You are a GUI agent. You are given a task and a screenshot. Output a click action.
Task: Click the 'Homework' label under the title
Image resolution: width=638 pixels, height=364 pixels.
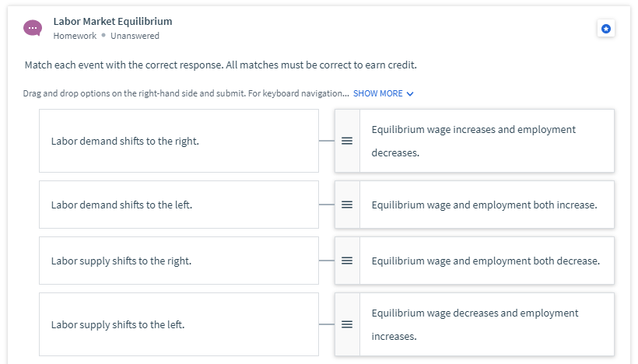(x=75, y=36)
